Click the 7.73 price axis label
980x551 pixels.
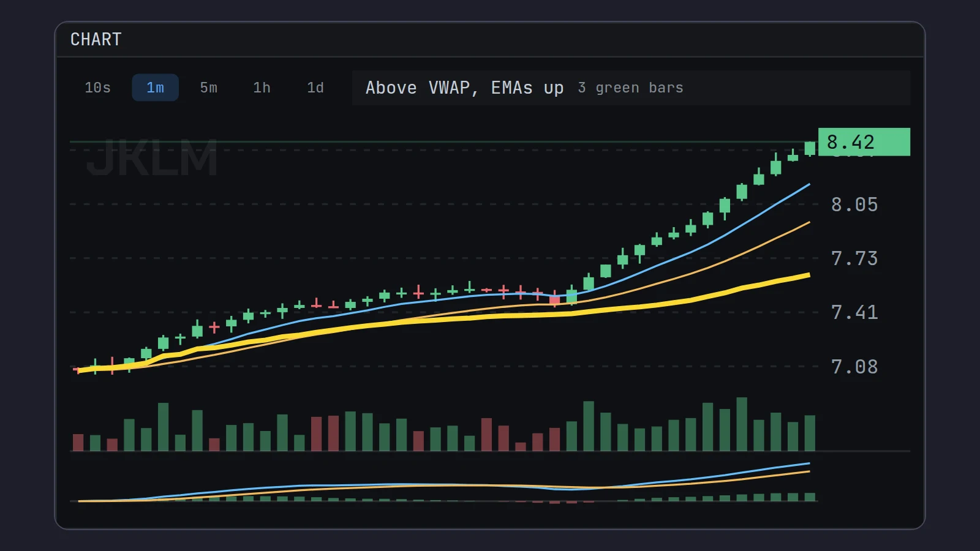854,258
